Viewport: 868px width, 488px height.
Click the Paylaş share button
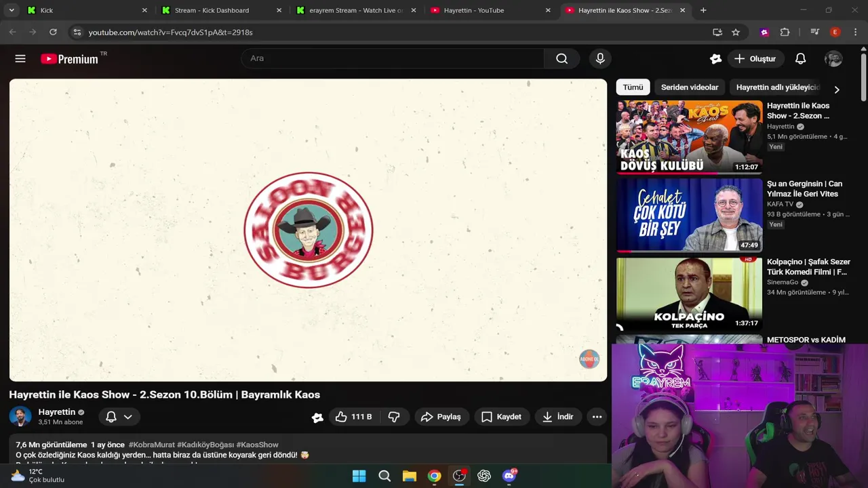[441, 417]
